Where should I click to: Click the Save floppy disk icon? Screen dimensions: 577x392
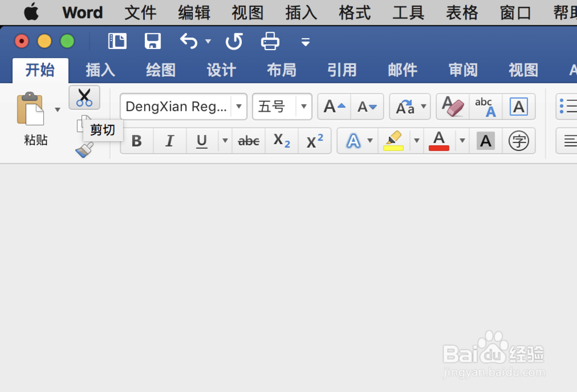coord(153,41)
